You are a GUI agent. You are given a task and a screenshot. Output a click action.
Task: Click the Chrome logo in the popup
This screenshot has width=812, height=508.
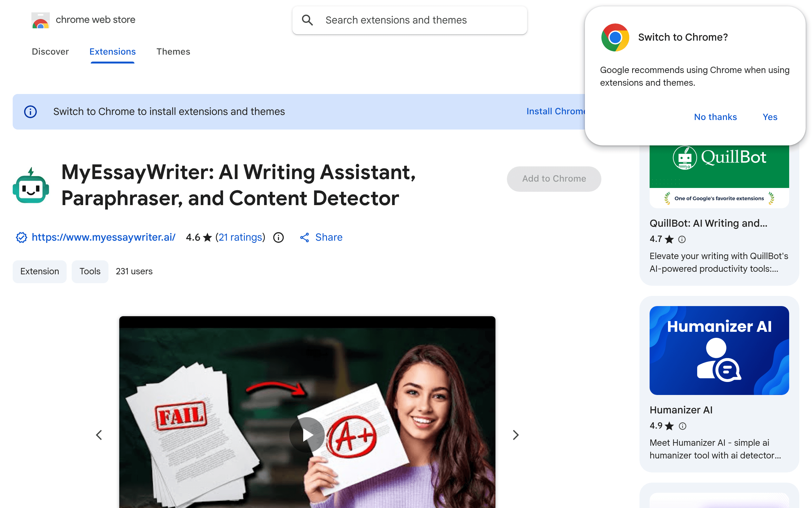click(x=615, y=37)
